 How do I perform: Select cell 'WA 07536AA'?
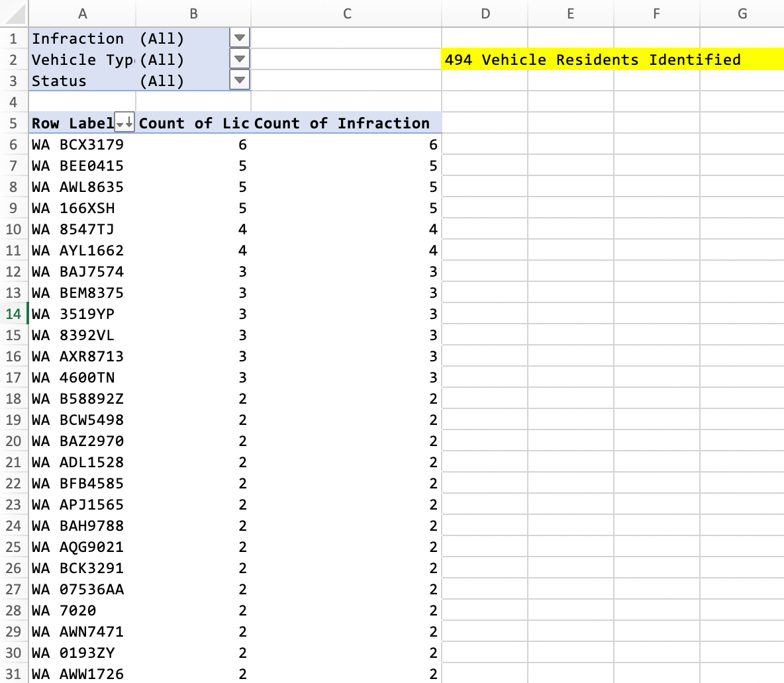pos(83,589)
